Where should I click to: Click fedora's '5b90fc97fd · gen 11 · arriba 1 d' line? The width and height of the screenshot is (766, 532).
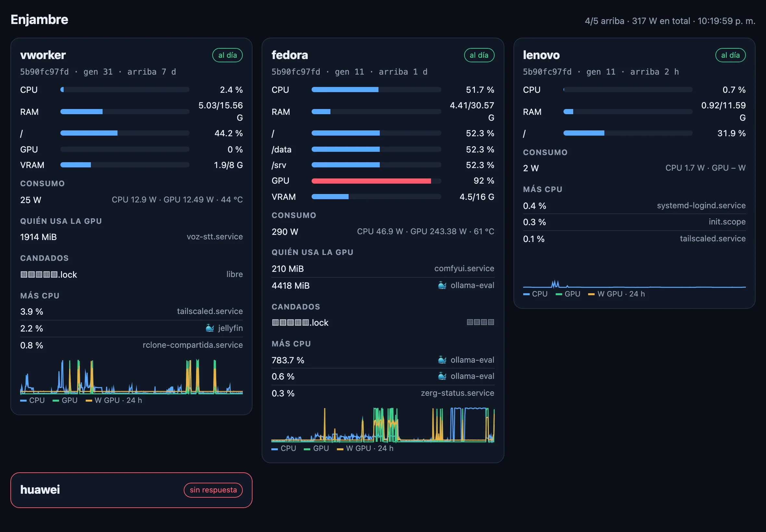point(350,72)
